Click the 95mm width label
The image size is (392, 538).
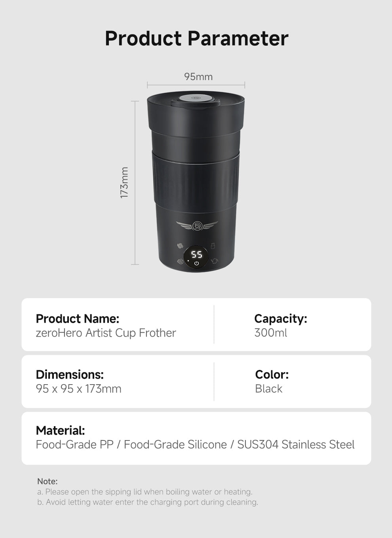pos(198,77)
